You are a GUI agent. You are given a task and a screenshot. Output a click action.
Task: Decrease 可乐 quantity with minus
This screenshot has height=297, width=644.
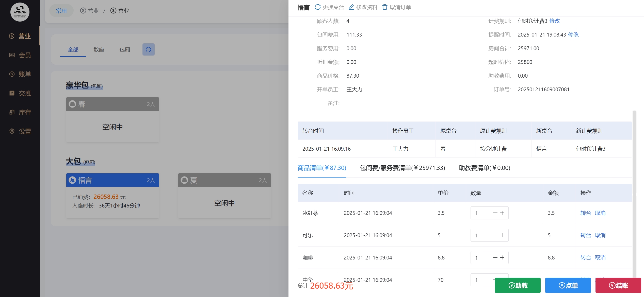(x=495, y=235)
